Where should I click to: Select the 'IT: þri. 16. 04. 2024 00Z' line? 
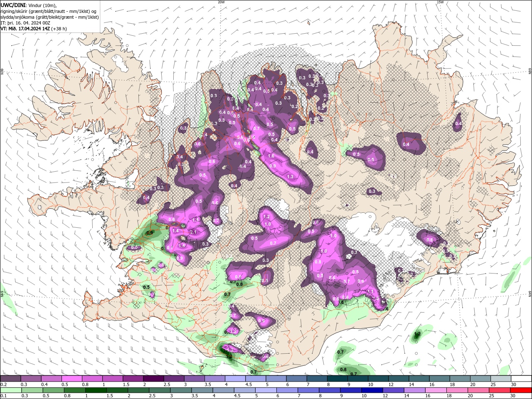point(26,23)
